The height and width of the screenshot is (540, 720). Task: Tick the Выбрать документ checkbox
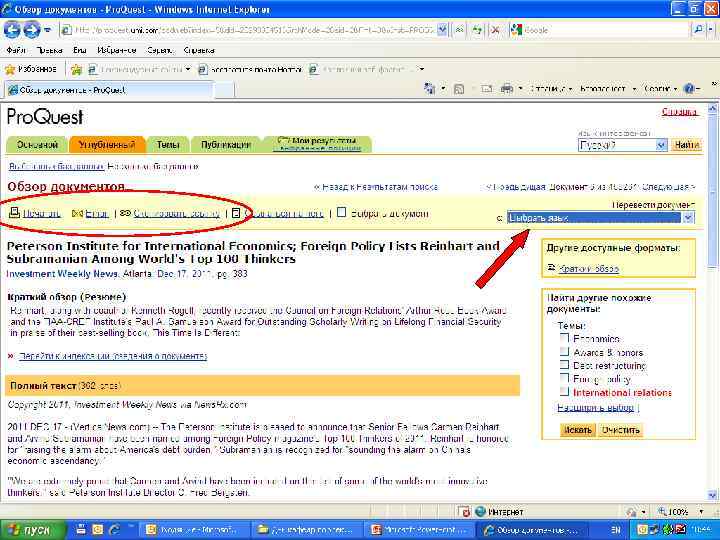click(342, 212)
